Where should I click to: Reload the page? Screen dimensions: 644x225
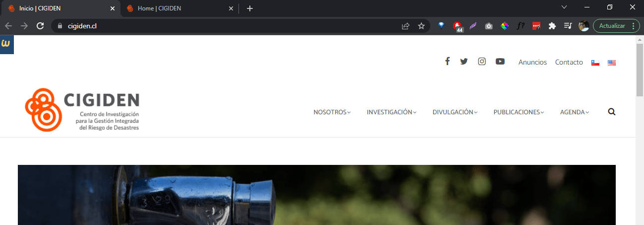(41, 26)
